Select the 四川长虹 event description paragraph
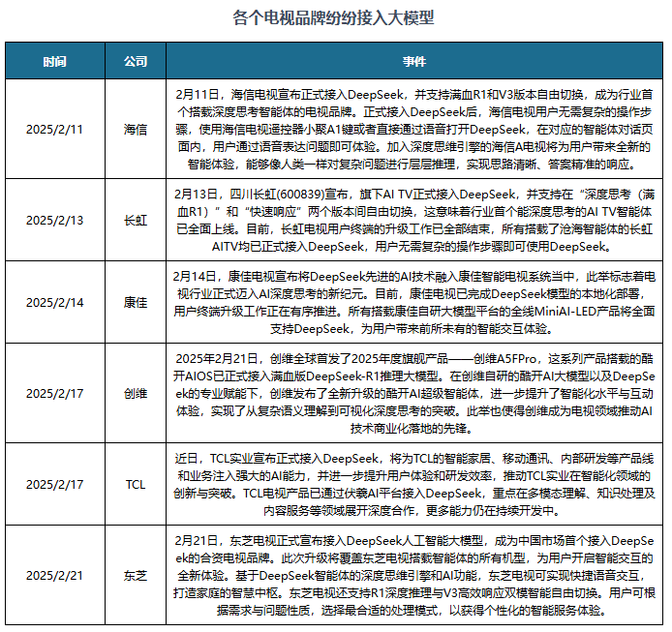672x632 pixels. tap(414, 220)
